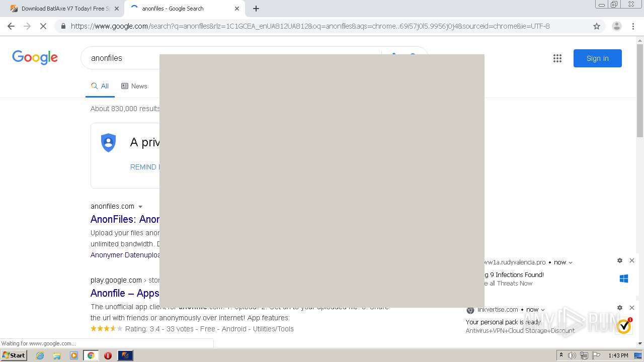This screenshot has width=644, height=362.
Task: Click the show desktop tray icon
Action: click(638, 355)
